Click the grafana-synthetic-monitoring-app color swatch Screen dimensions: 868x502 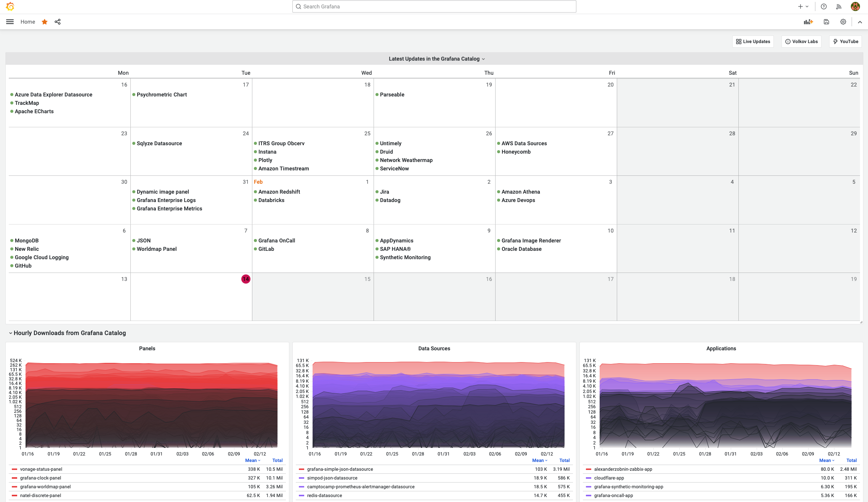point(588,487)
